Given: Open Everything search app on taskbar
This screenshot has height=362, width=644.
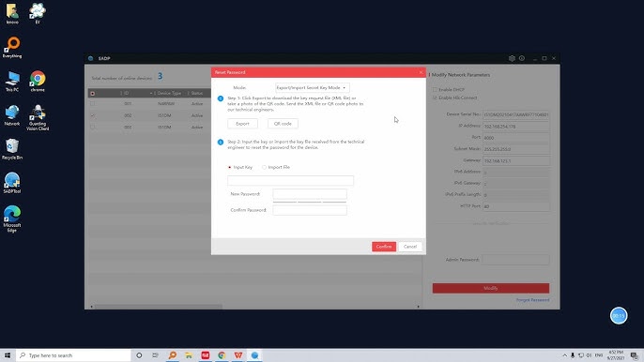Looking at the screenshot, I should pyautogui.click(x=173, y=355).
